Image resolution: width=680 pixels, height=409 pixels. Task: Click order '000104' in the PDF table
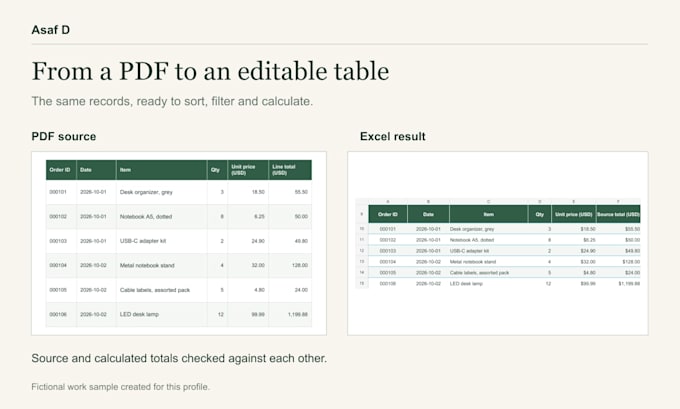pos(58,265)
